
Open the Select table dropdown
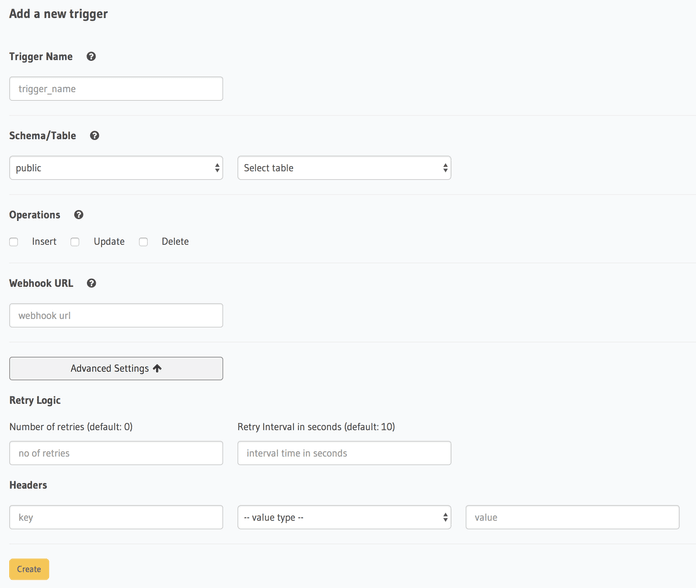pyautogui.click(x=344, y=168)
